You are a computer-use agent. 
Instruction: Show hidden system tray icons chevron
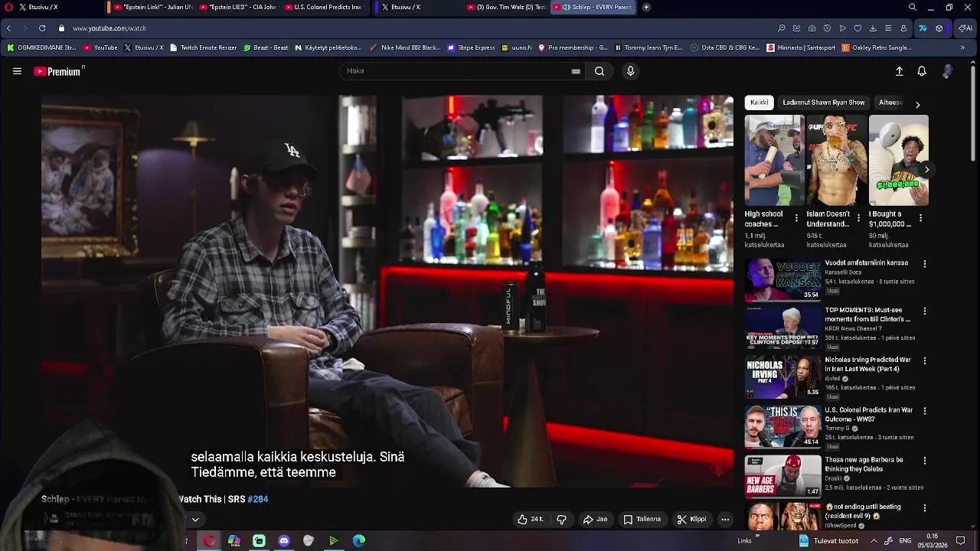click(x=874, y=540)
